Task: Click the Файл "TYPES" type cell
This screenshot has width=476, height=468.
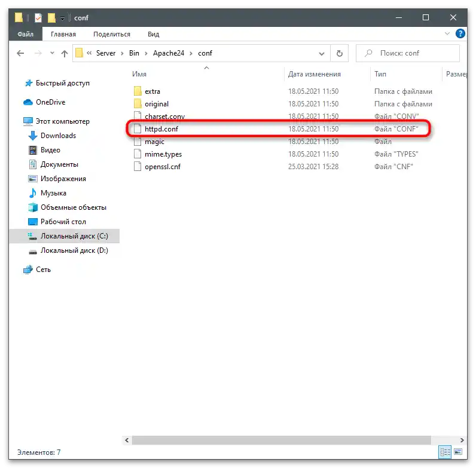Action: click(396, 154)
